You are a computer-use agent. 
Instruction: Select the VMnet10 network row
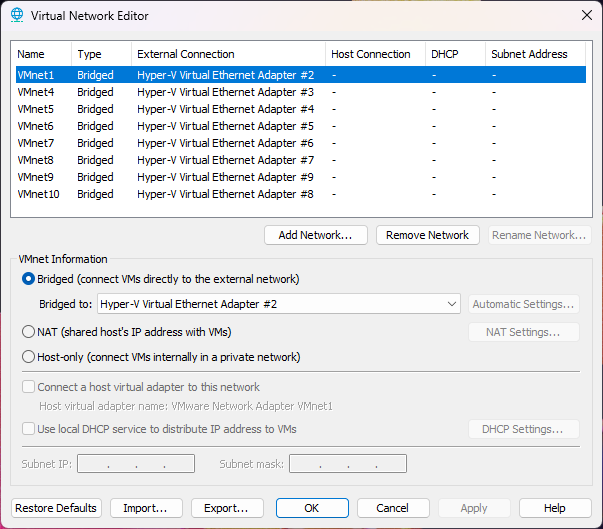tap(39, 194)
